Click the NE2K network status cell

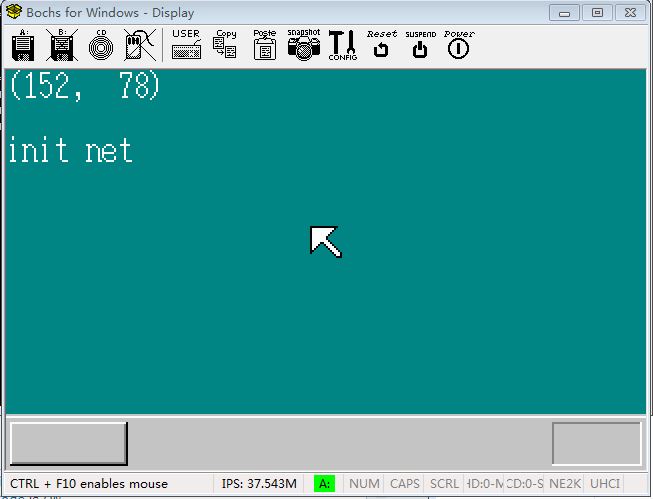pos(565,484)
